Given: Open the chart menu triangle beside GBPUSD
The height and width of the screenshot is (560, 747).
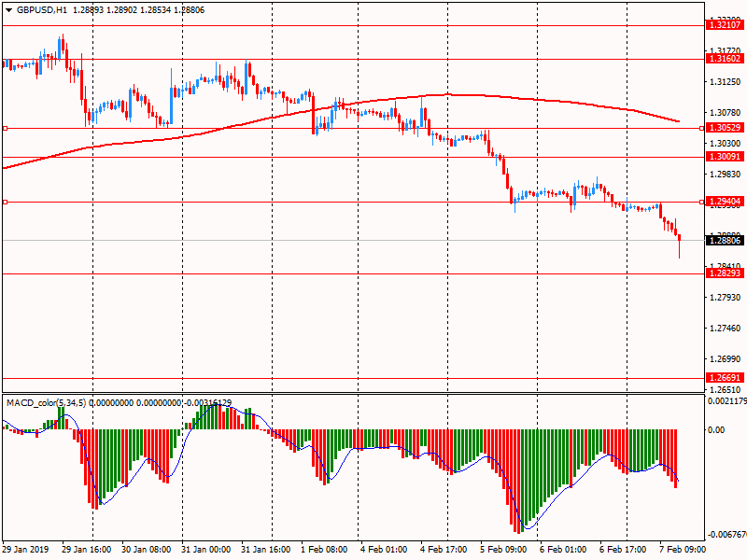Looking at the screenshot, I should 7,8.
